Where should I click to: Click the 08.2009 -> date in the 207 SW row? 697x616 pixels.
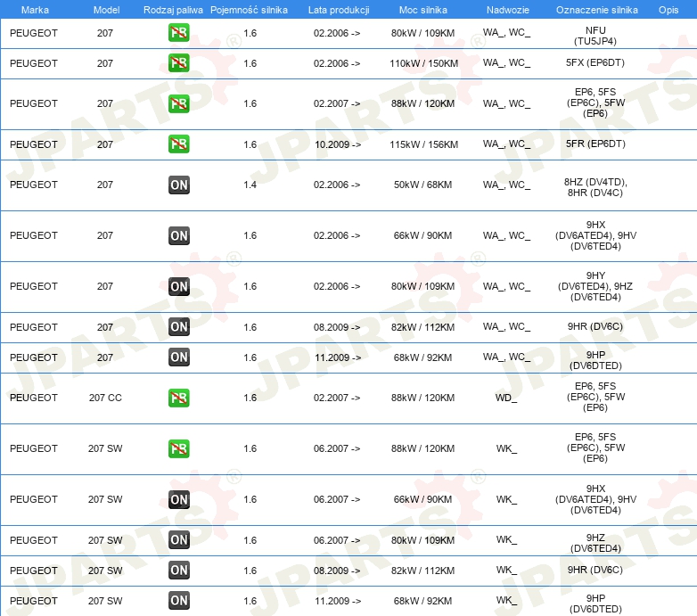click(x=337, y=571)
